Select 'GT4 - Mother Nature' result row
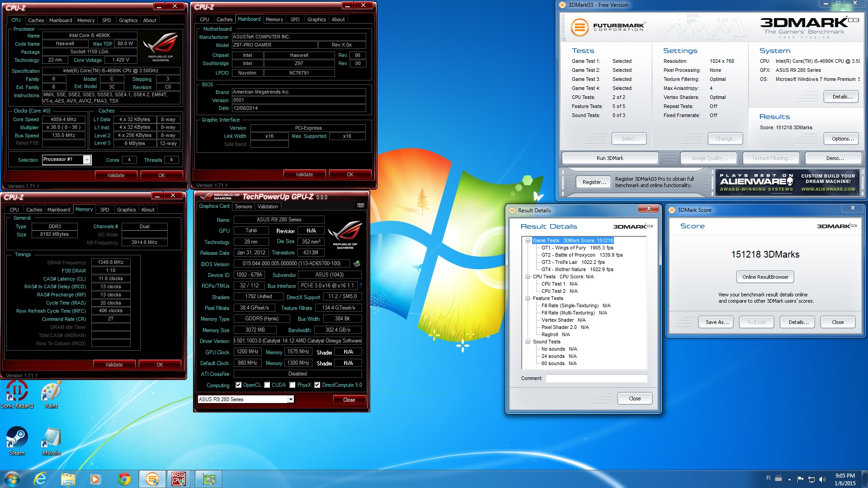The image size is (868, 488). 577,269
